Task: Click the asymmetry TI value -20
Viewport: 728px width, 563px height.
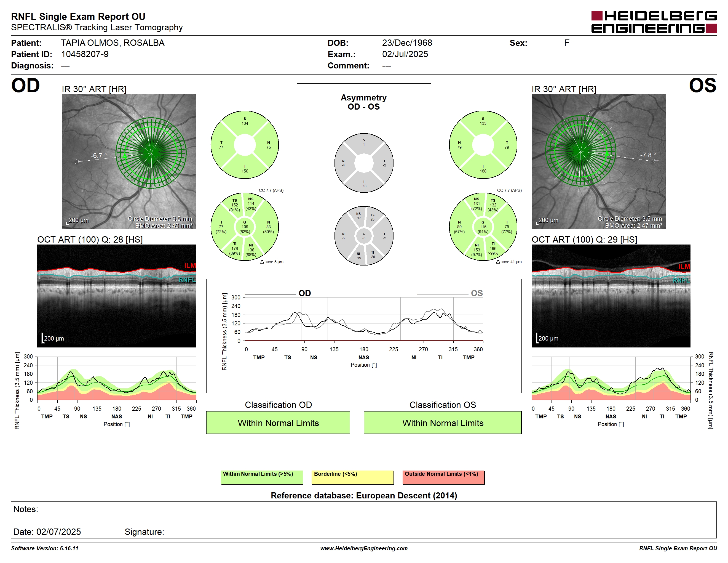Action: click(372, 256)
